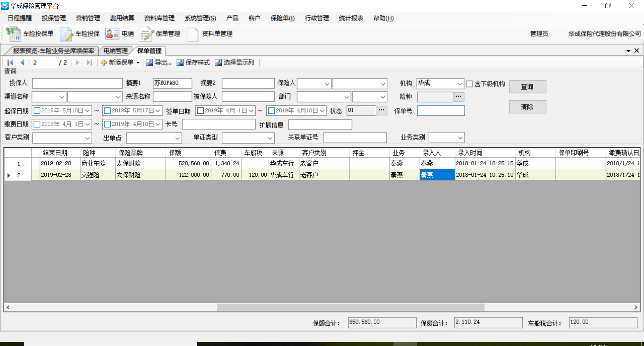Image resolution: width=644 pixels, height=346 pixels.
Task: Switch to the 电销管理 tab
Action: coord(115,51)
